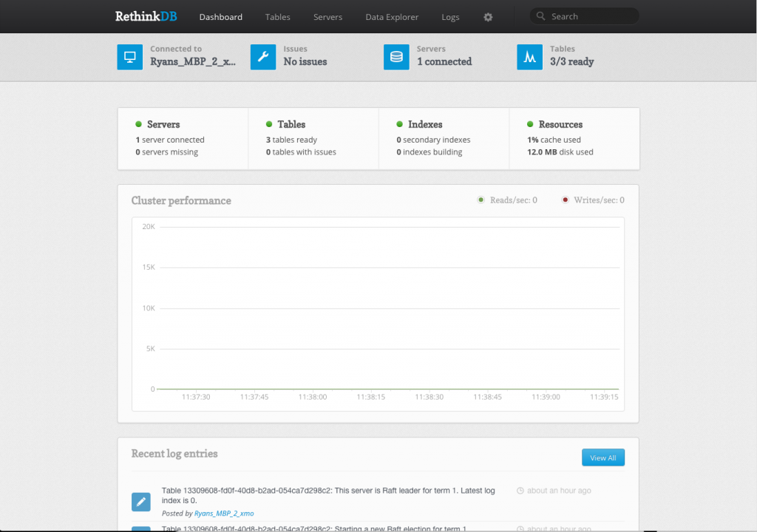Toggle the Reads/sec green legend marker

point(481,199)
